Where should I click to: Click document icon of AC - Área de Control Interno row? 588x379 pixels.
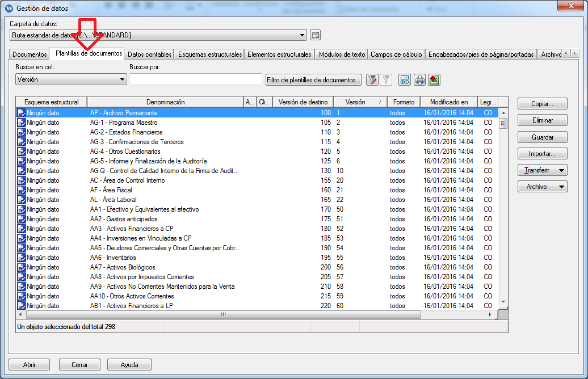click(22, 180)
